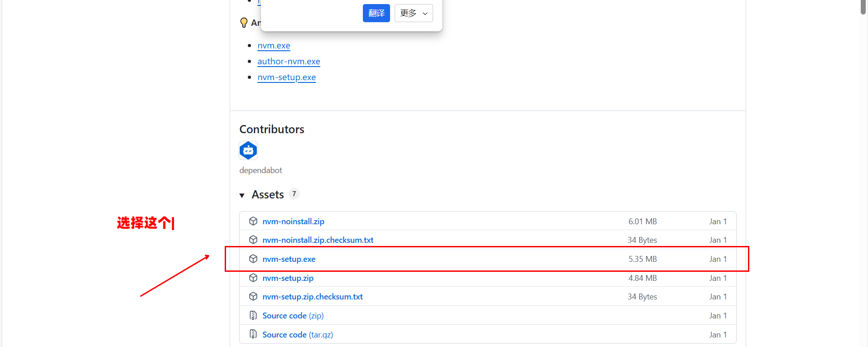868x347 pixels.
Task: Click the page's vertical scrollbar thumb
Action: (x=863, y=6)
